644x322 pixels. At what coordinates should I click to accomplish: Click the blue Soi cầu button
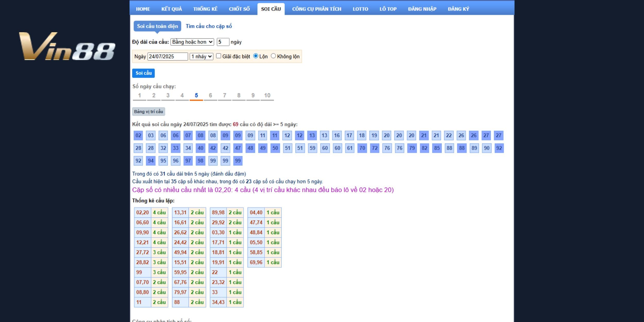143,73
